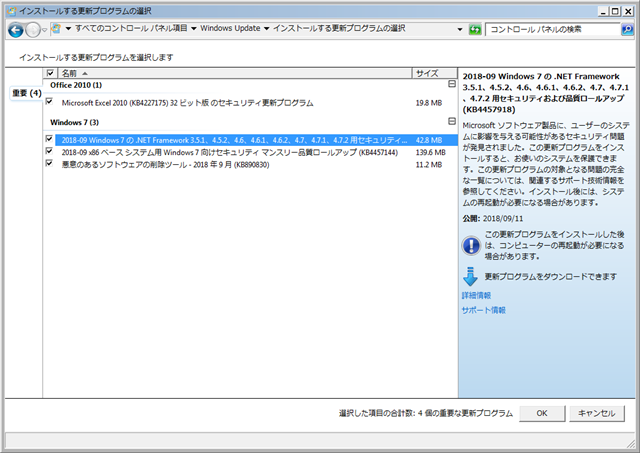This screenshot has height=453, width=640.
Task: Click the 公開: 2018/09/11 date text
Action: pyautogui.click(x=493, y=218)
